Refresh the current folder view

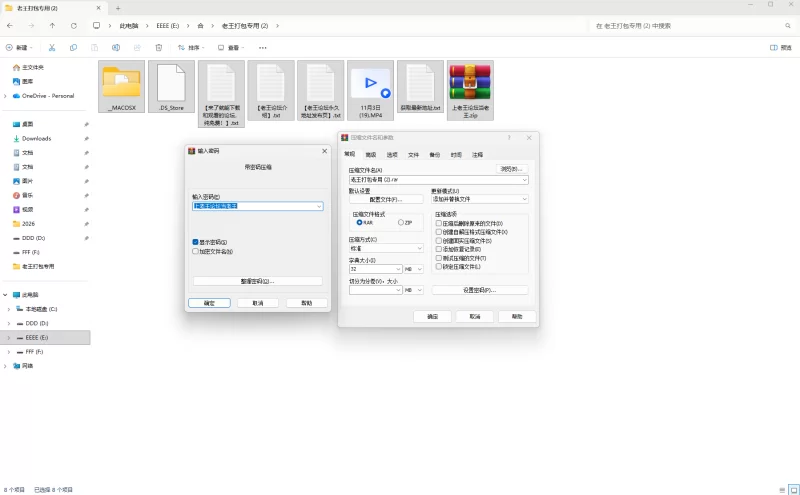pyautogui.click(x=73, y=26)
